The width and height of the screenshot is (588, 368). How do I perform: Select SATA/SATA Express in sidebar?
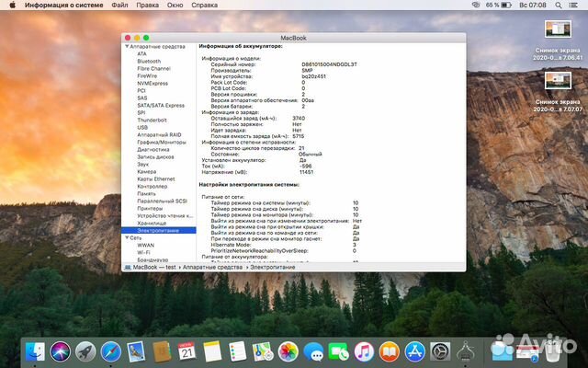pyautogui.click(x=161, y=106)
